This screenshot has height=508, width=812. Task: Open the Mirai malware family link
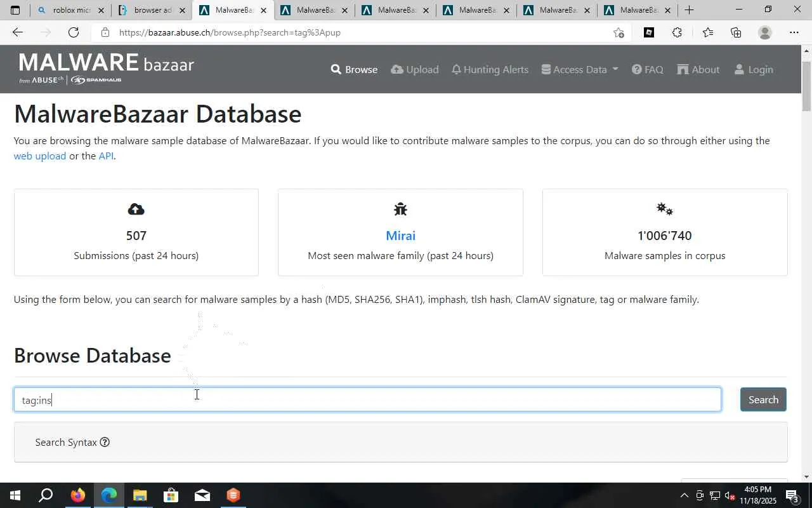(x=400, y=236)
